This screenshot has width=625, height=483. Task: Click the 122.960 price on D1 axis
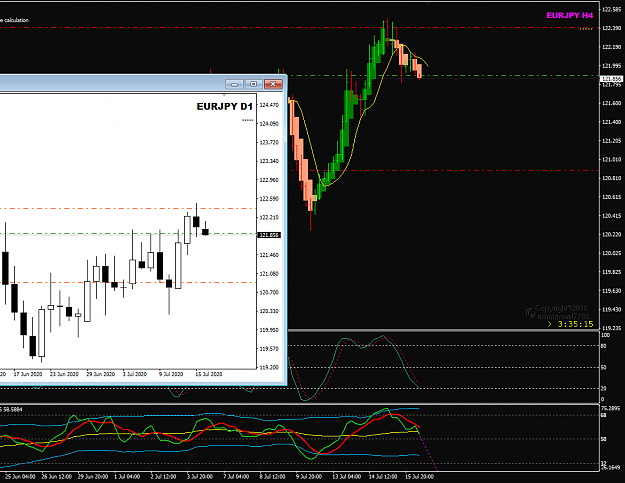pyautogui.click(x=269, y=180)
